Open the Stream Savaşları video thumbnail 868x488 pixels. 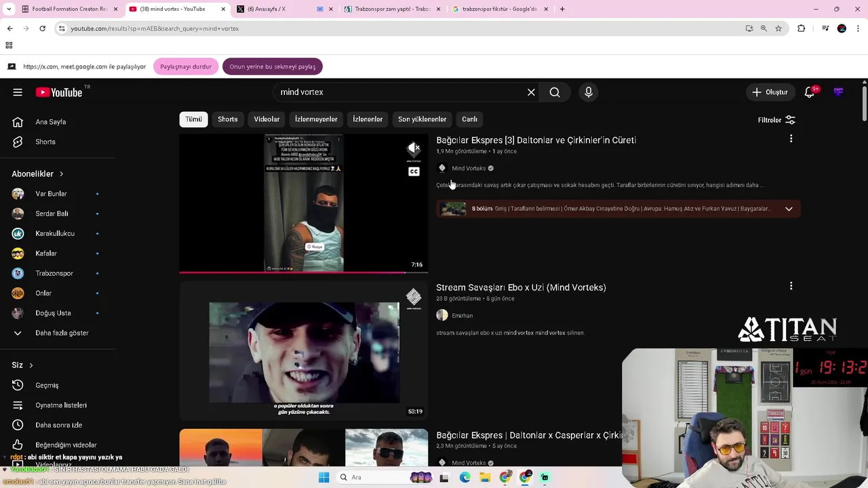click(x=304, y=350)
